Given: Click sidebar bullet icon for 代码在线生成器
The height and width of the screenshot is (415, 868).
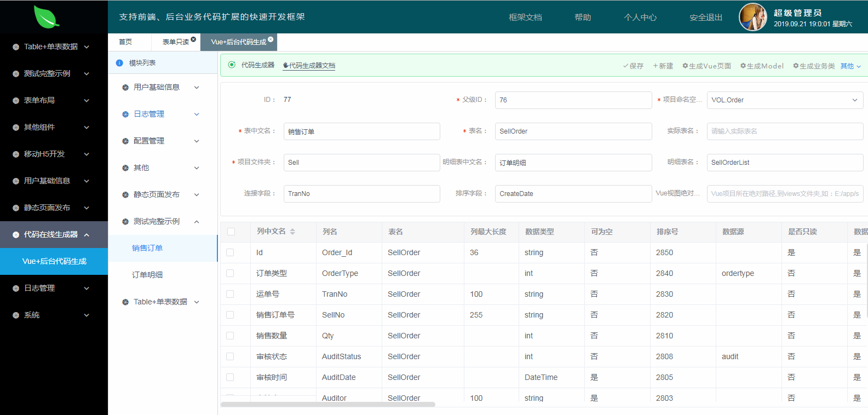Looking at the screenshot, I should coord(16,235).
